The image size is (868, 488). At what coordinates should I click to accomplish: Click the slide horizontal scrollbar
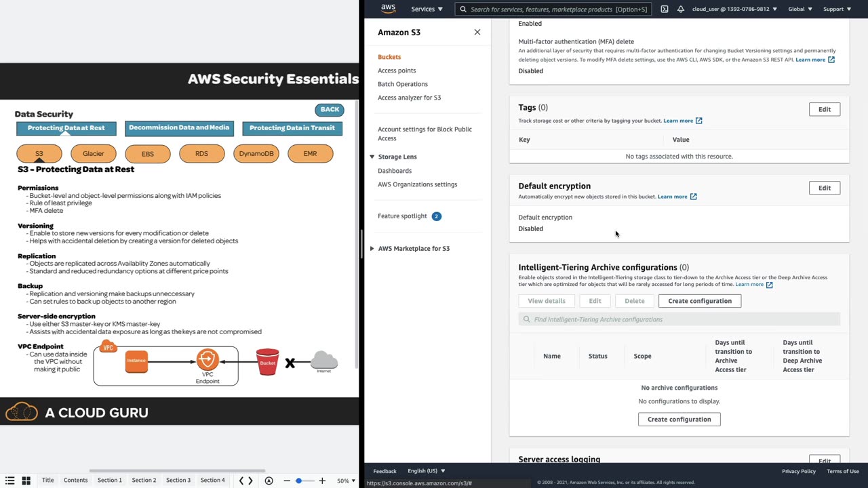[177, 471]
